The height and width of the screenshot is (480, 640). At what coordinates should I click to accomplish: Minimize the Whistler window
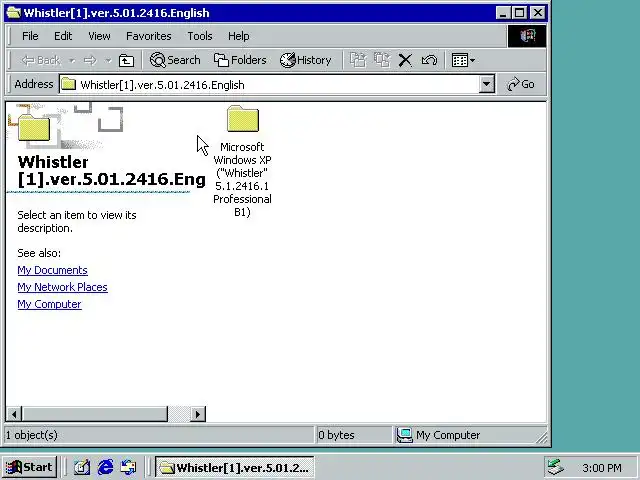(503, 13)
